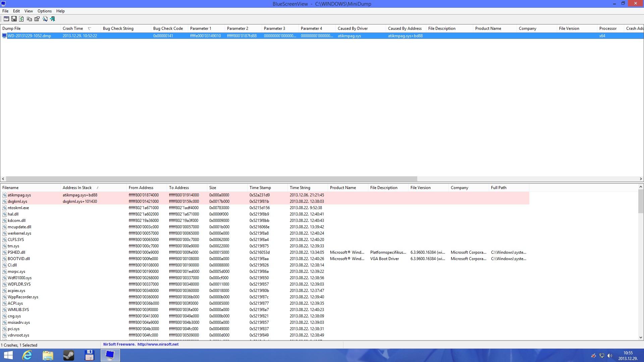Screen dimensions: 644x362
Task: Refresh the crash list using the toolbar icon
Action: point(21,19)
